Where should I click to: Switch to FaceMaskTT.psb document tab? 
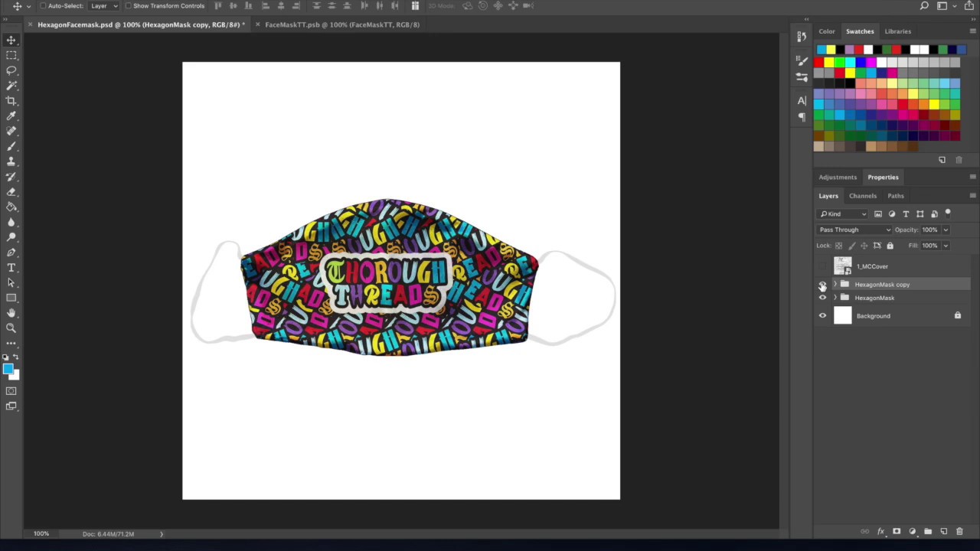tap(342, 24)
